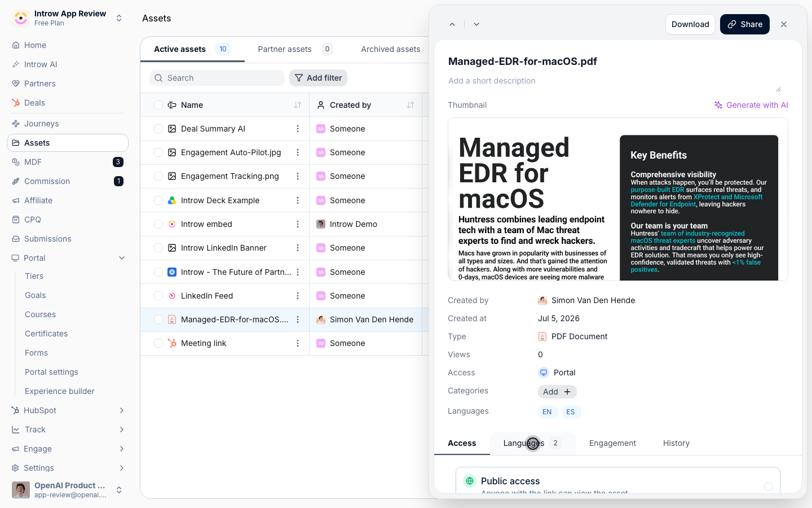Click Generate with AI link

751,105
